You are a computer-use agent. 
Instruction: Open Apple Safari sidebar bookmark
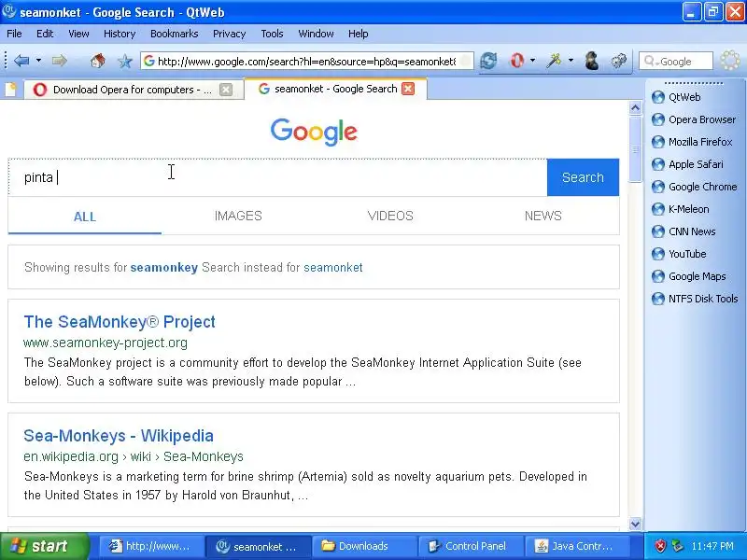[687, 164]
